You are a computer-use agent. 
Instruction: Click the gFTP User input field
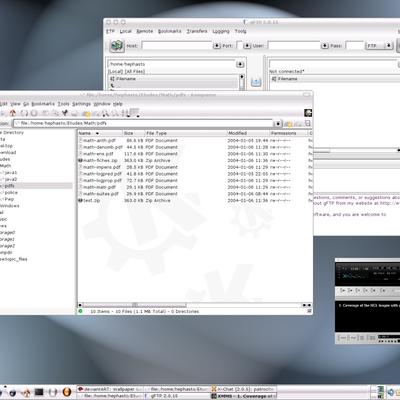(x=294, y=46)
